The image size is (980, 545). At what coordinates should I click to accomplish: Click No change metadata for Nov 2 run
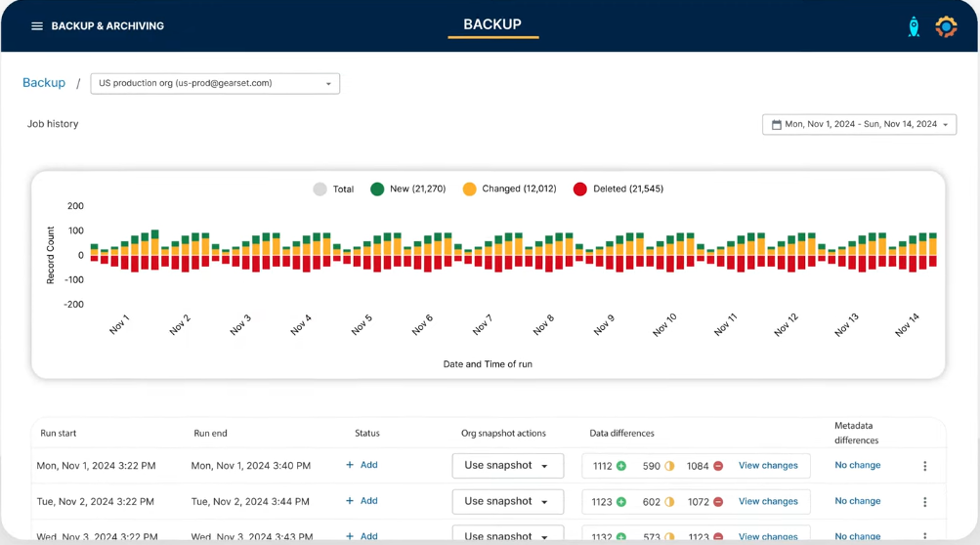tap(857, 501)
